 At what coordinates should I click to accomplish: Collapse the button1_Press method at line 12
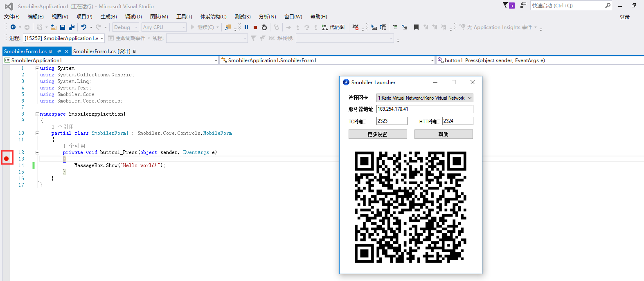pos(37,152)
